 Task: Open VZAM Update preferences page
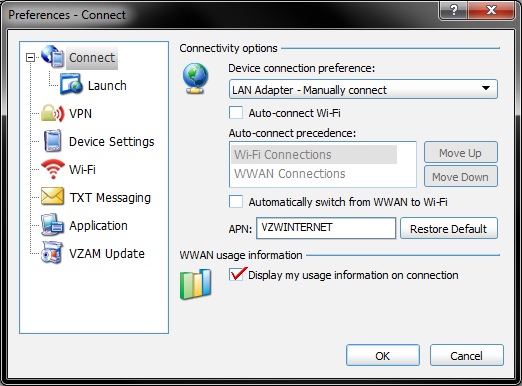[107, 254]
